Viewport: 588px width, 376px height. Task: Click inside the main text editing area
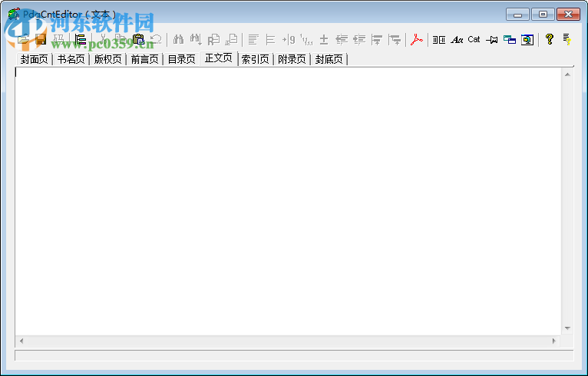click(x=288, y=201)
